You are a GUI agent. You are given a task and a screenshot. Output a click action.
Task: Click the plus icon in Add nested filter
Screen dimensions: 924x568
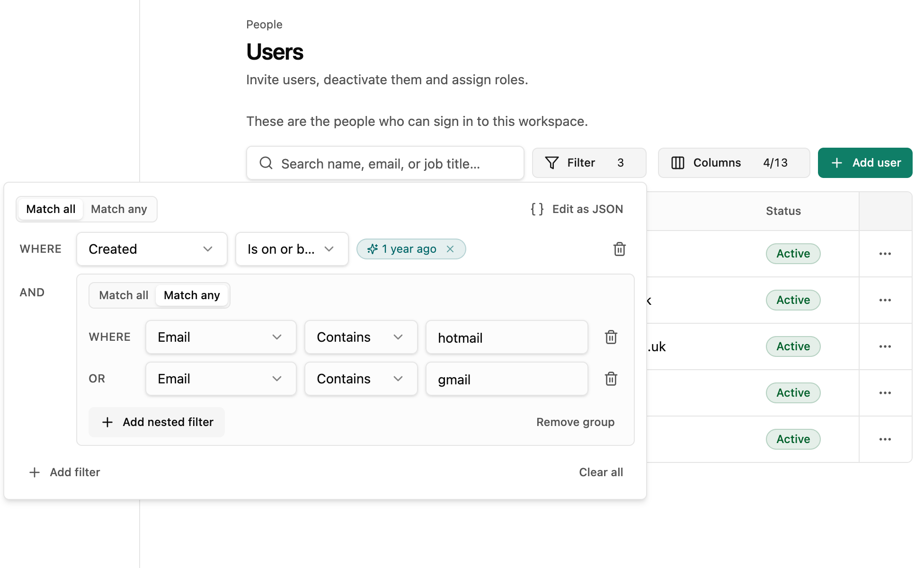pyautogui.click(x=107, y=422)
